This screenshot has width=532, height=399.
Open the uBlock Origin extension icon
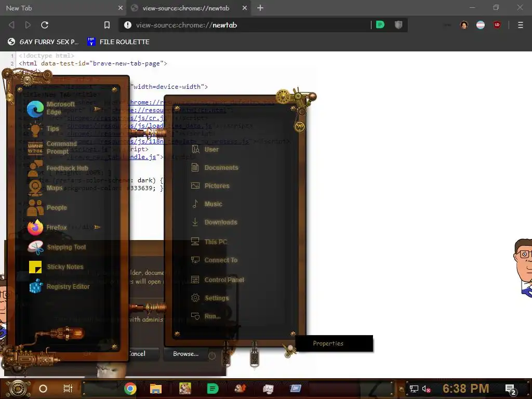click(x=497, y=25)
